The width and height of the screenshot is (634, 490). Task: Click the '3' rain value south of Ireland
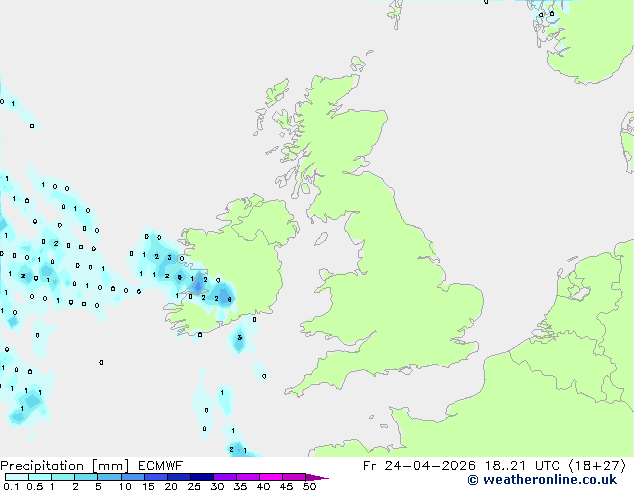[x=240, y=338]
